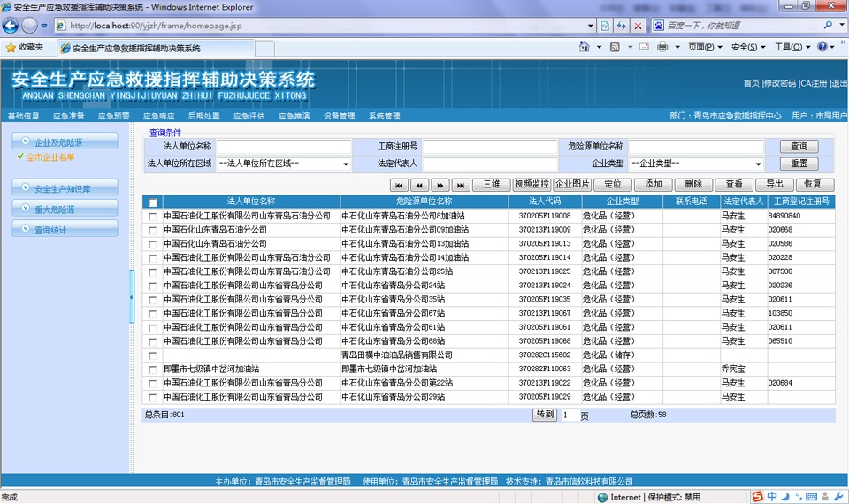The height and width of the screenshot is (504, 849).
Task: Open the 系统管理 menu
Action: coord(384,116)
